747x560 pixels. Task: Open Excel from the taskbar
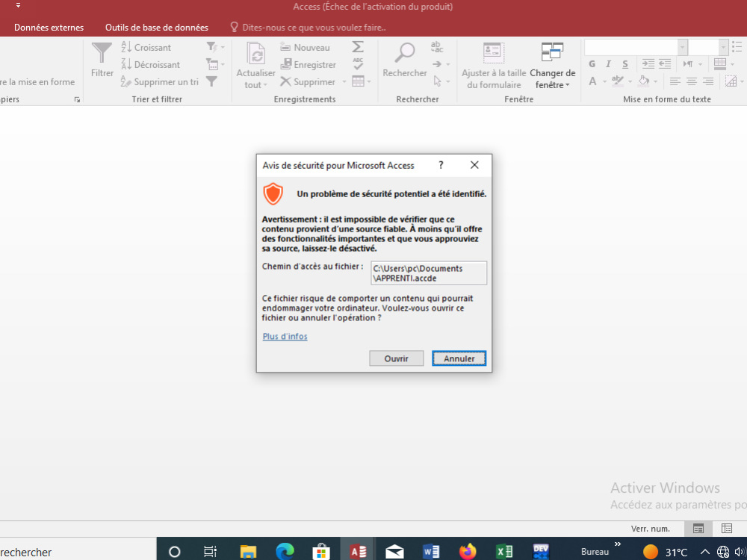pyautogui.click(x=504, y=552)
